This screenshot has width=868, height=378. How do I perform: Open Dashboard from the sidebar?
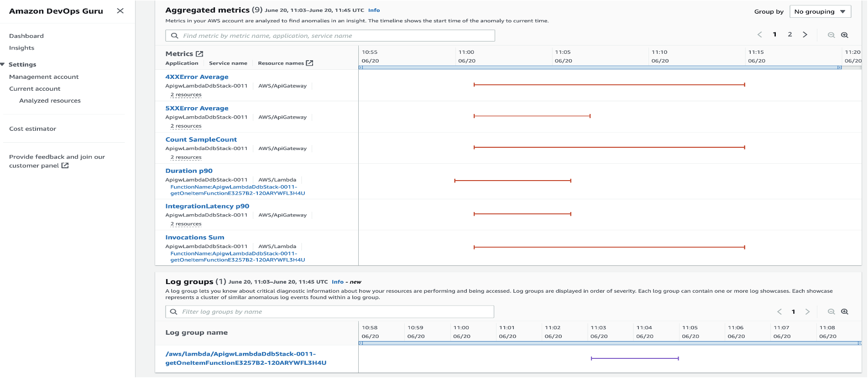26,36
